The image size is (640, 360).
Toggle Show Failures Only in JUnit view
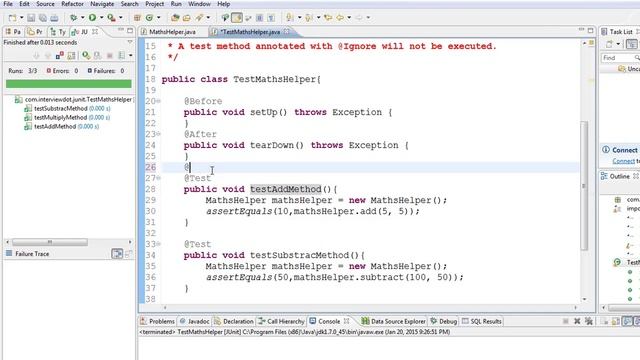pyautogui.click(x=60, y=55)
